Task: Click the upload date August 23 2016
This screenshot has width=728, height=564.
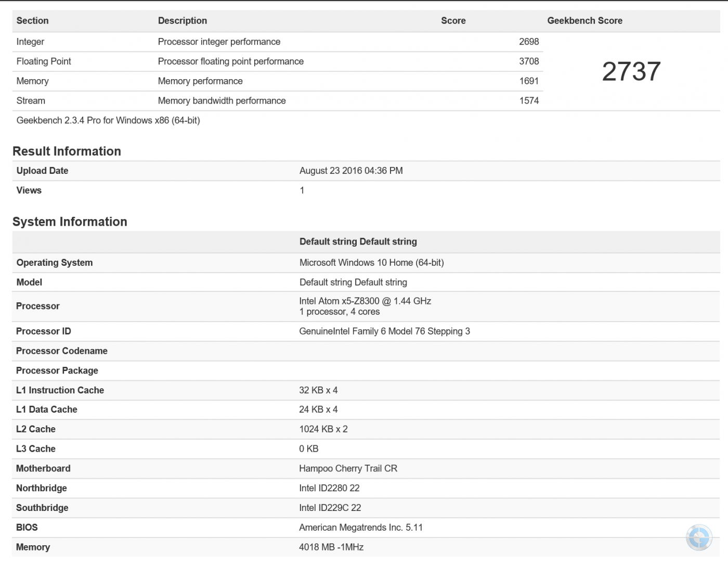Action: [351, 171]
